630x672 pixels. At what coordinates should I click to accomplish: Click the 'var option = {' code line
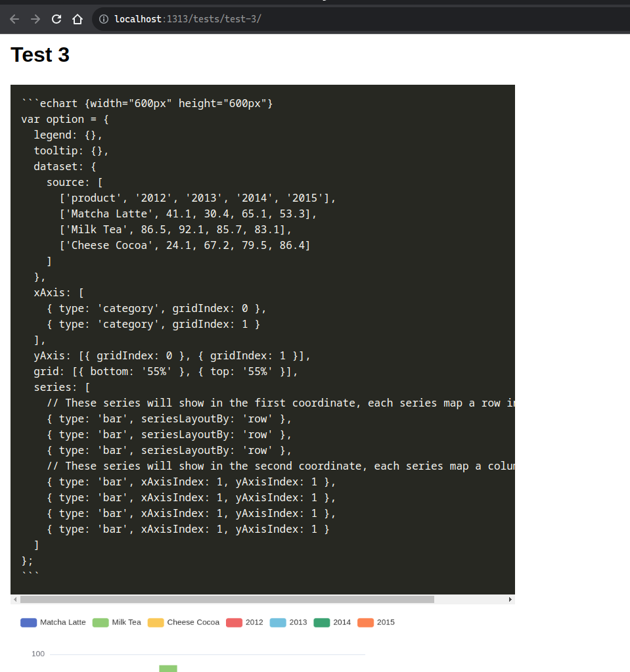click(65, 119)
